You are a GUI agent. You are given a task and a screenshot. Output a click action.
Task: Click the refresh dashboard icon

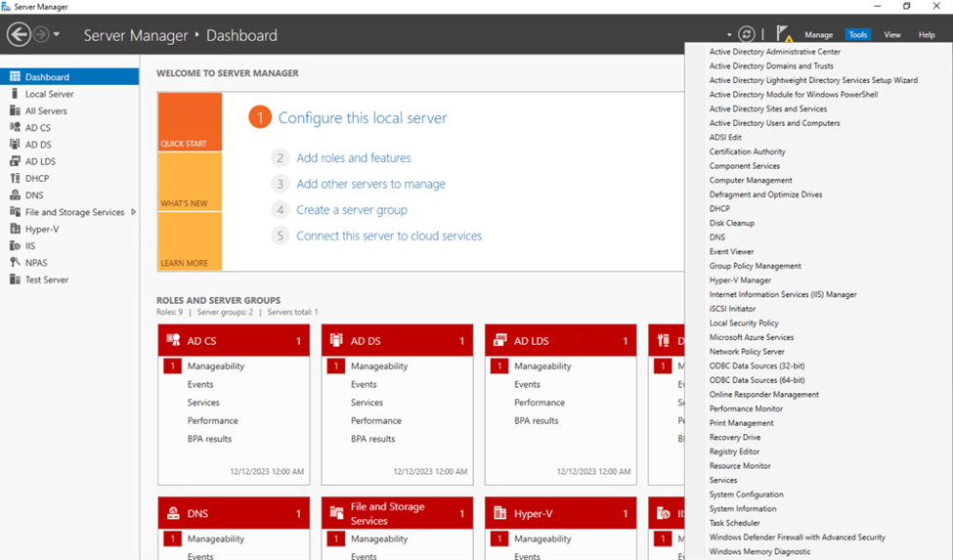(747, 34)
